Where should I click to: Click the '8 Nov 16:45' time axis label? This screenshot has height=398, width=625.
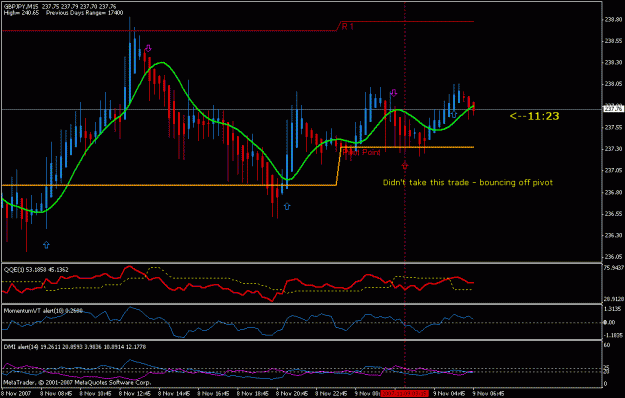(213, 394)
